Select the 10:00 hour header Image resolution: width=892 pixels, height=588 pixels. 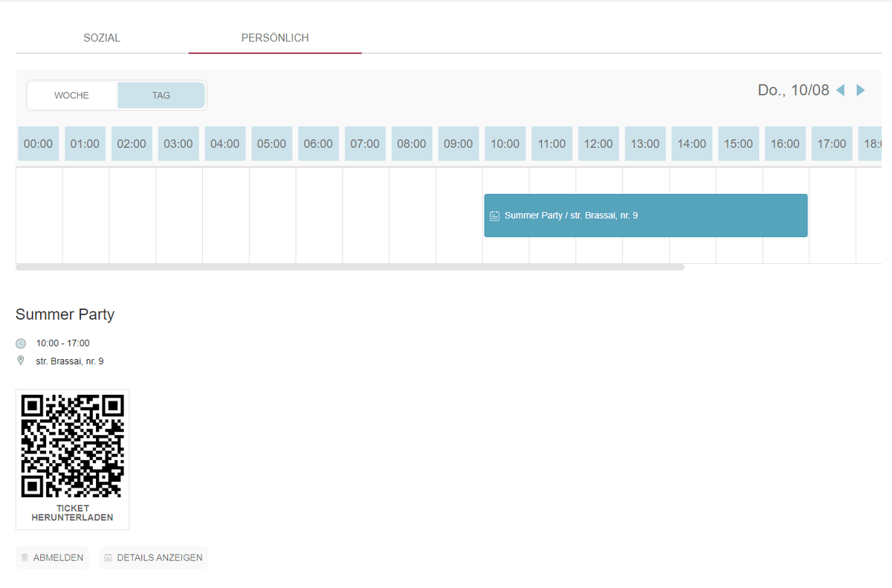[x=505, y=144]
